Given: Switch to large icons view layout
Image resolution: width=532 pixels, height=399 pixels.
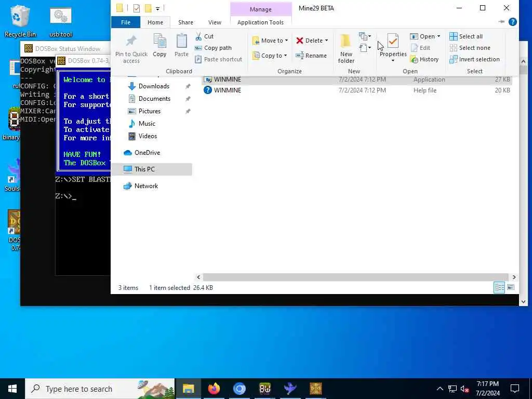Looking at the screenshot, I should [x=510, y=288].
